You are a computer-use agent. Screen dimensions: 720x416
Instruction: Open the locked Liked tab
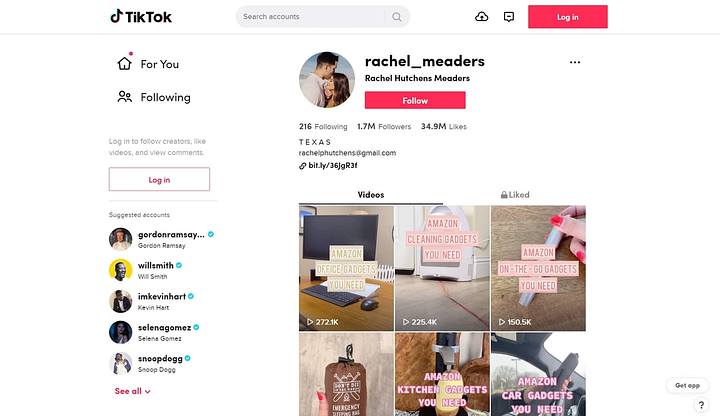515,195
